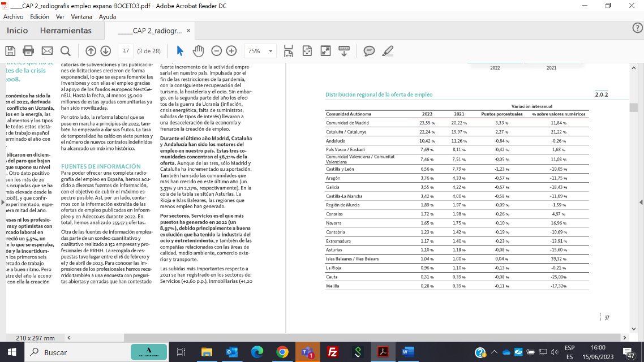Open the Windows Start menu
The height and width of the screenshot is (362, 644).
click(12, 352)
